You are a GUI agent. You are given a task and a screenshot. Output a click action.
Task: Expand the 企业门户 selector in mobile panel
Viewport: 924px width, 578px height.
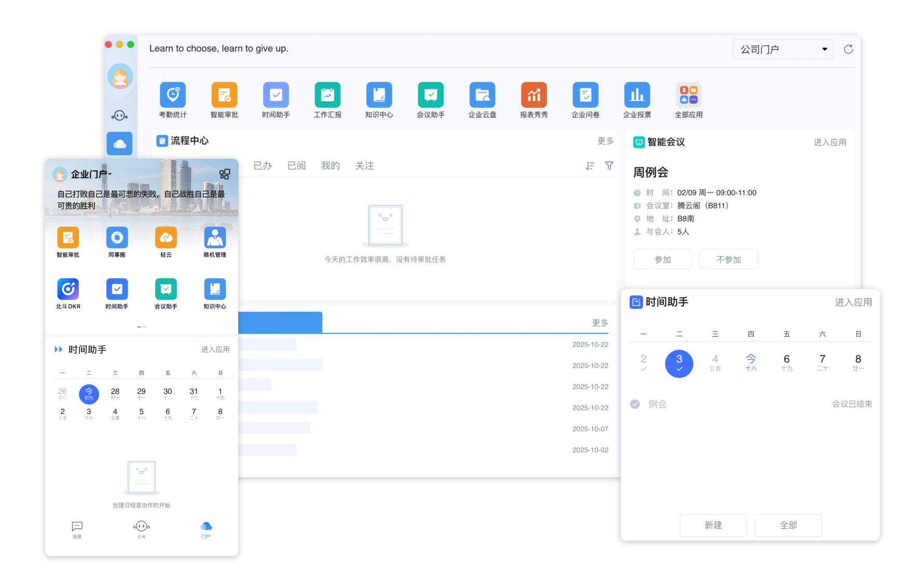[91, 174]
